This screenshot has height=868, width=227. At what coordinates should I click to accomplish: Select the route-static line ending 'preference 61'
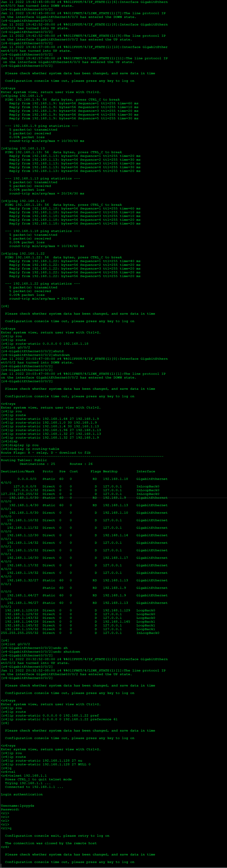[x=59, y=719]
